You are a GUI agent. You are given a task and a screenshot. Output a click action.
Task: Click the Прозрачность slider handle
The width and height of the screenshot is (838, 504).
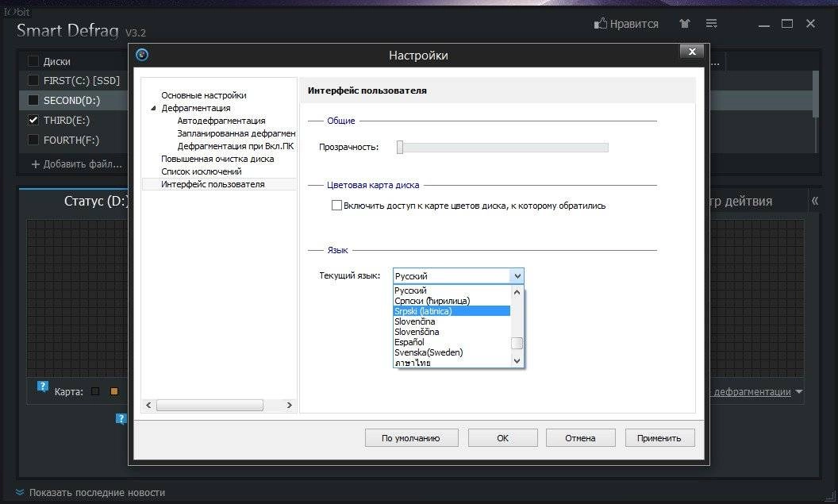400,147
